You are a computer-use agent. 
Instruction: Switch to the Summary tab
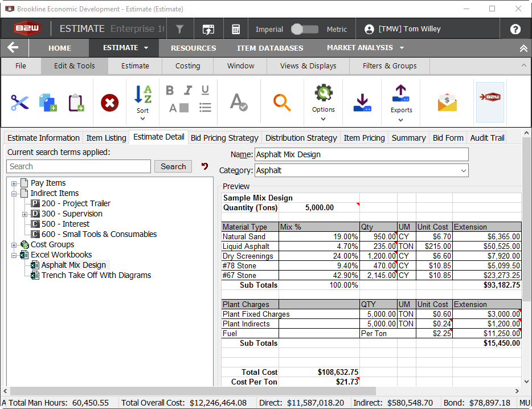(408, 138)
